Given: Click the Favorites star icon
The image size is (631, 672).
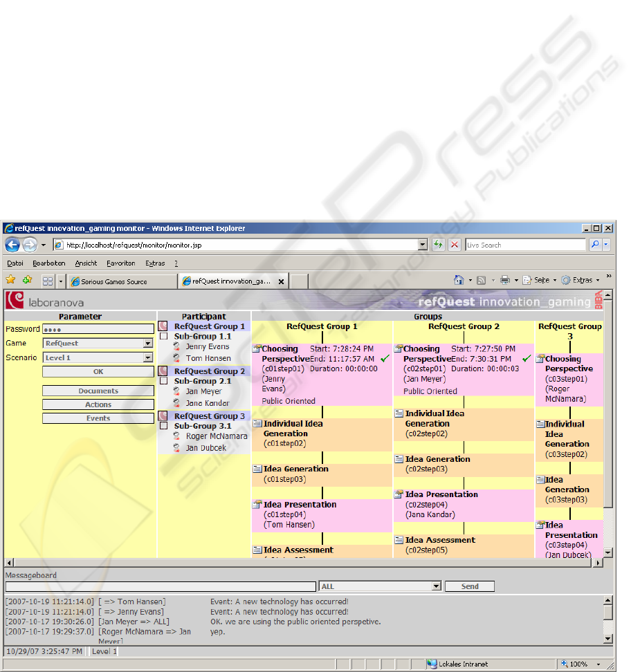Looking at the screenshot, I should pos(10,280).
